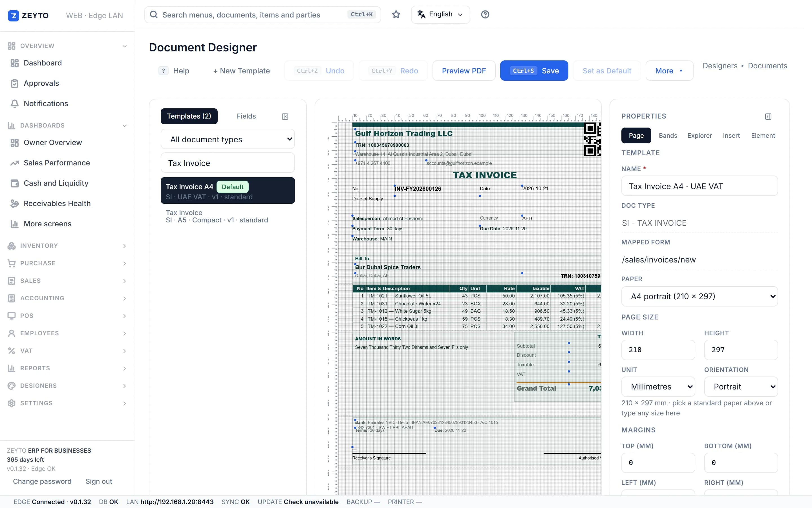Viewport: 812px width, 508px height.
Task: Open the Paper size dropdown
Action: [x=699, y=296]
